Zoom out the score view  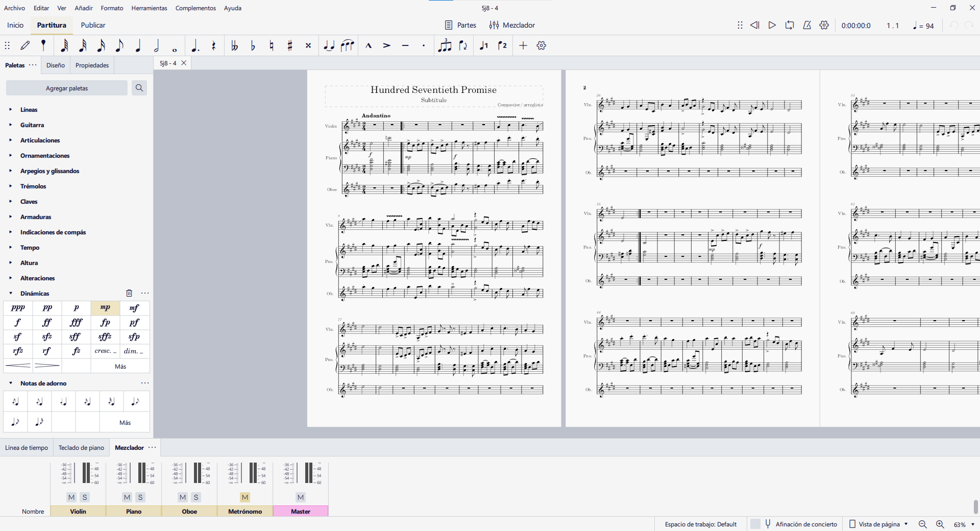click(922, 524)
